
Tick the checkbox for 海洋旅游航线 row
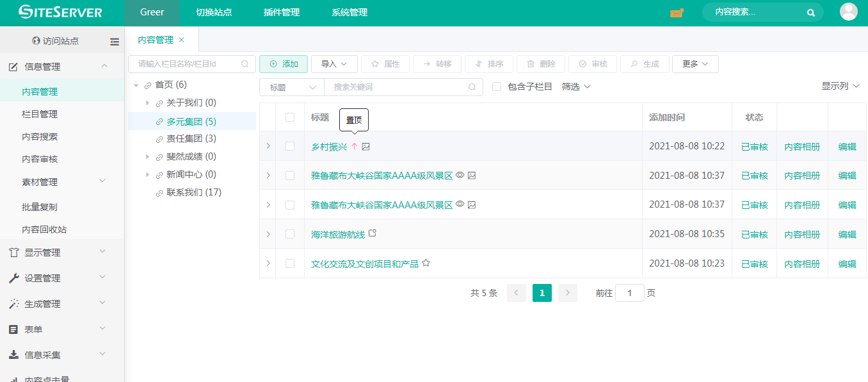290,235
